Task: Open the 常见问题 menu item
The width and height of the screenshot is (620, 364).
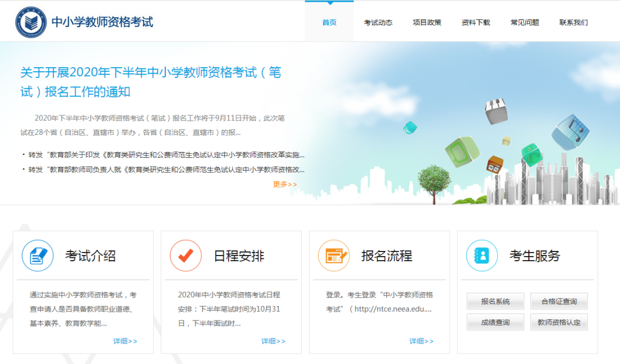Action: [525, 22]
